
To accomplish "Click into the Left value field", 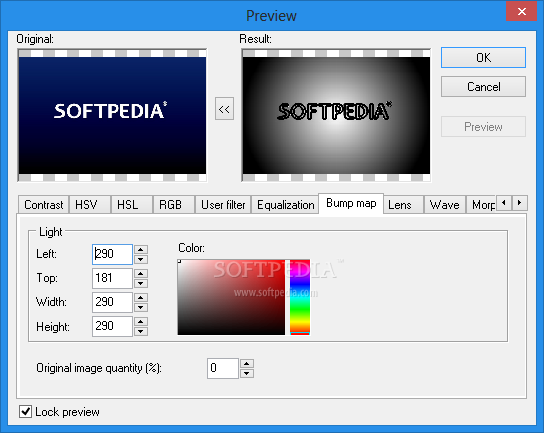I will coord(112,254).
